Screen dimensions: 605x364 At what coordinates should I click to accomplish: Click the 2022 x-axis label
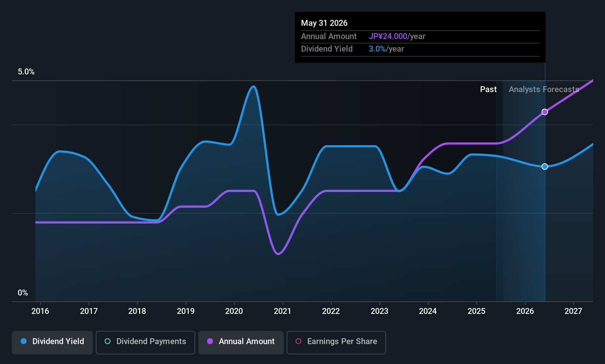(331, 311)
